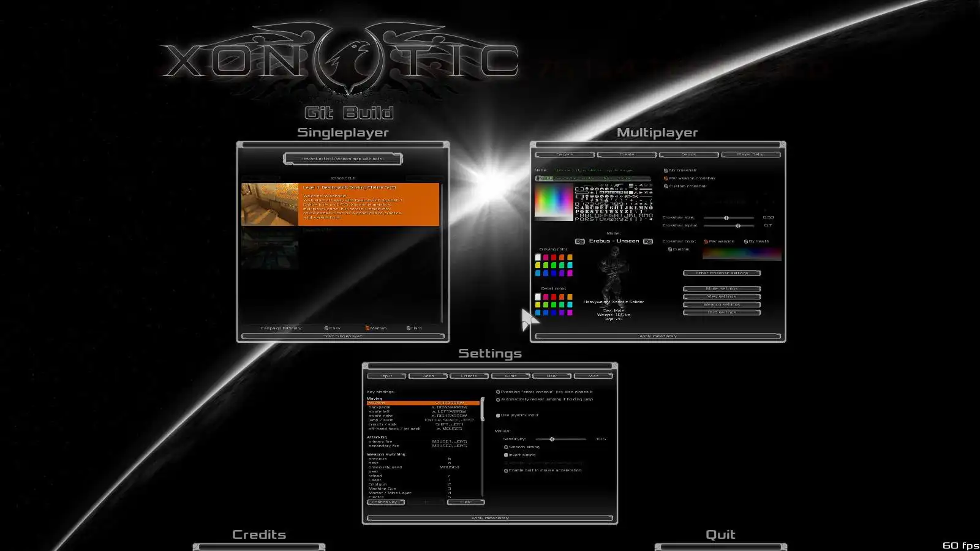
Task: Open the User settings tab
Action: click(x=552, y=376)
